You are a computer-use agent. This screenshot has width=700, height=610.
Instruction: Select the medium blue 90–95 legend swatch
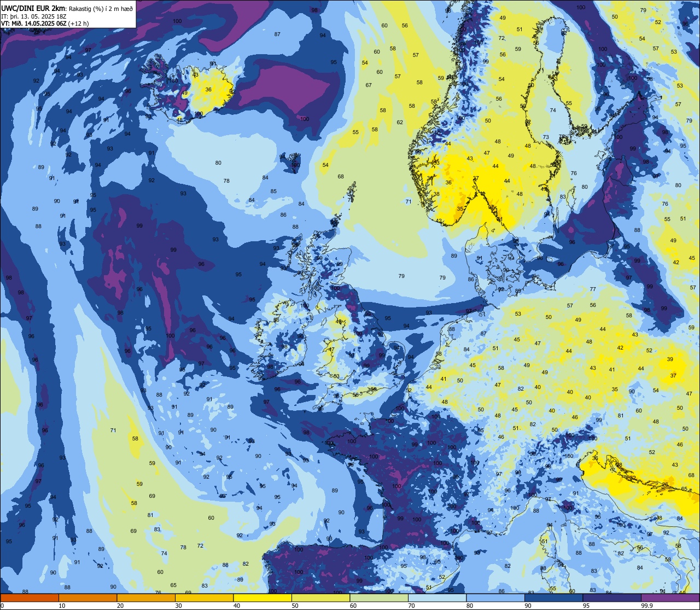pyautogui.click(x=553, y=598)
